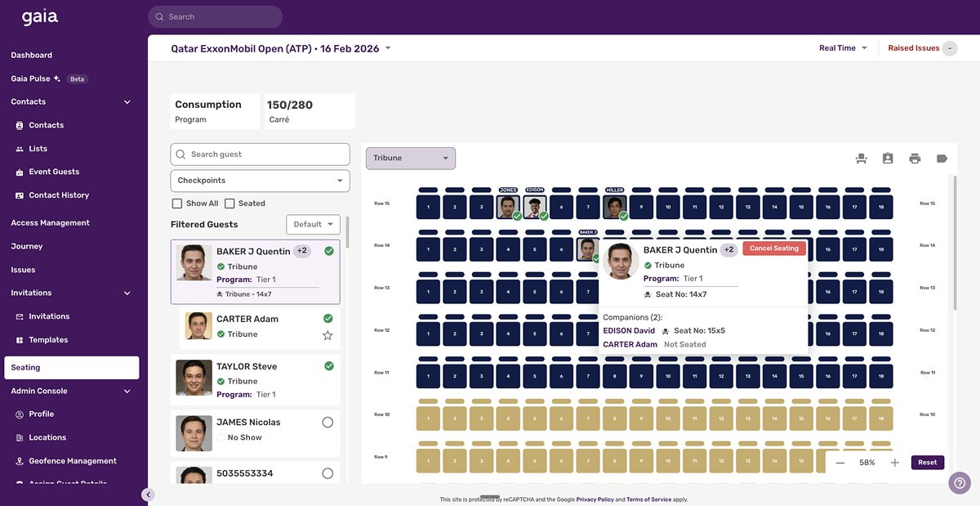This screenshot has height=506, width=980.
Task: Collapse the Invitations menu section
Action: pyautogui.click(x=127, y=293)
